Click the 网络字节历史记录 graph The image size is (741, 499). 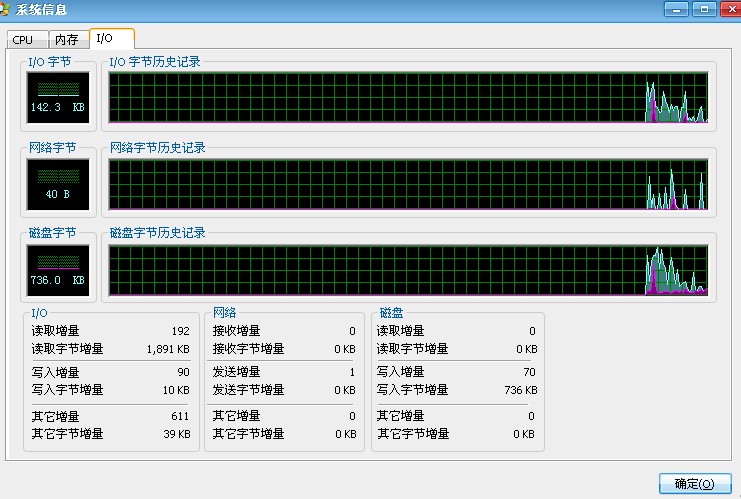(x=408, y=184)
